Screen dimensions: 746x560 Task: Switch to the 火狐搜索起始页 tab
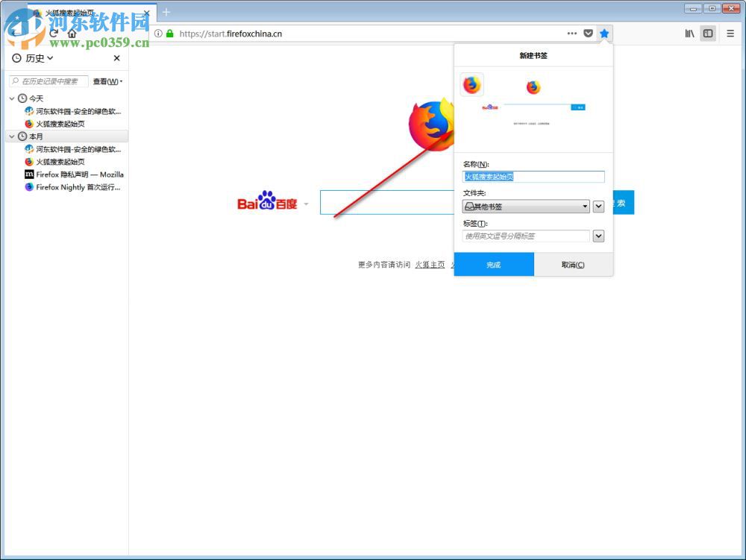pos(71,12)
